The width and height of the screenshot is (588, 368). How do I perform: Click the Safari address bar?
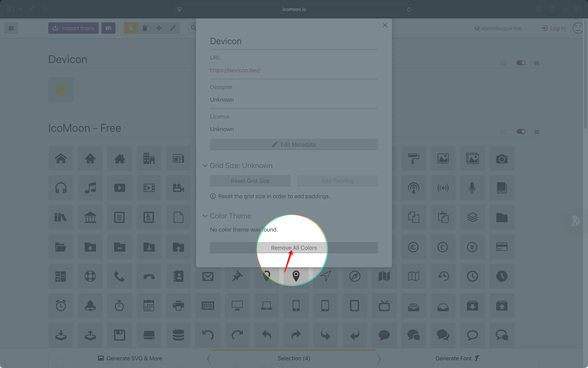pyautogui.click(x=294, y=9)
